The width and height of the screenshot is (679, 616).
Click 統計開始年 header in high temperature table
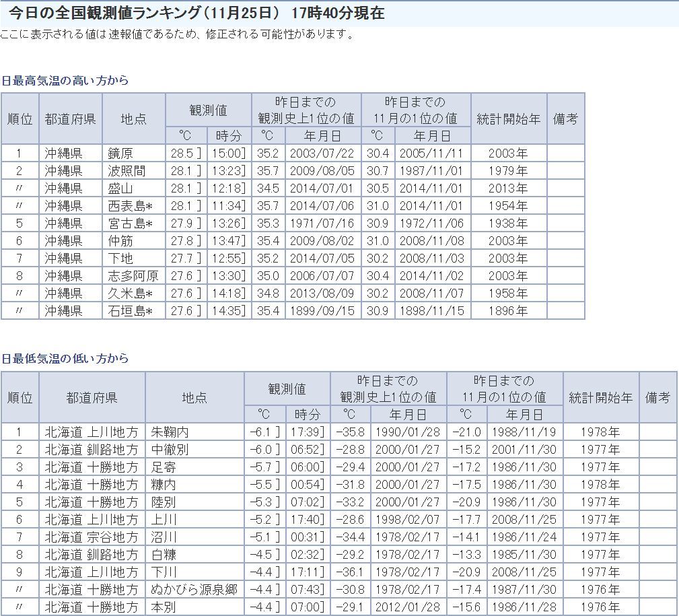(x=508, y=118)
